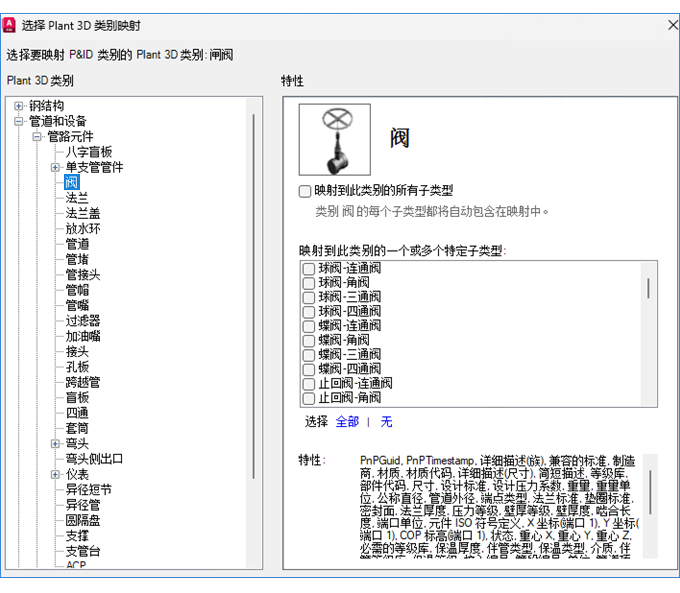Select 管嘴 in the class tree
The image size is (680, 593).
77,305
